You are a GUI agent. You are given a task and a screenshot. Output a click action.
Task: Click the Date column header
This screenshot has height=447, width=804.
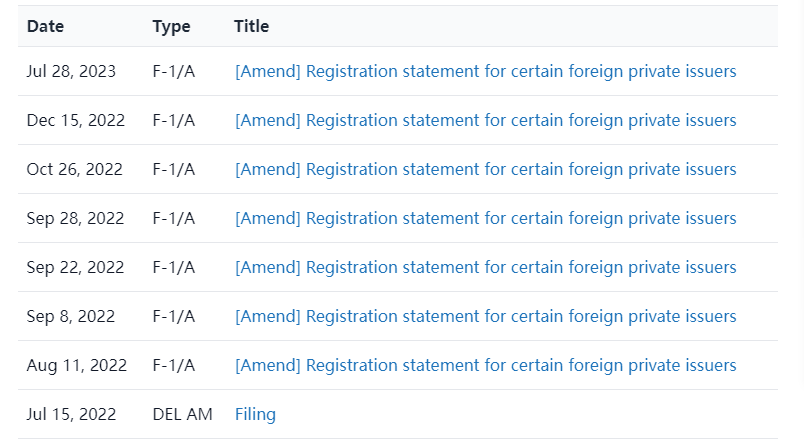coord(46,26)
